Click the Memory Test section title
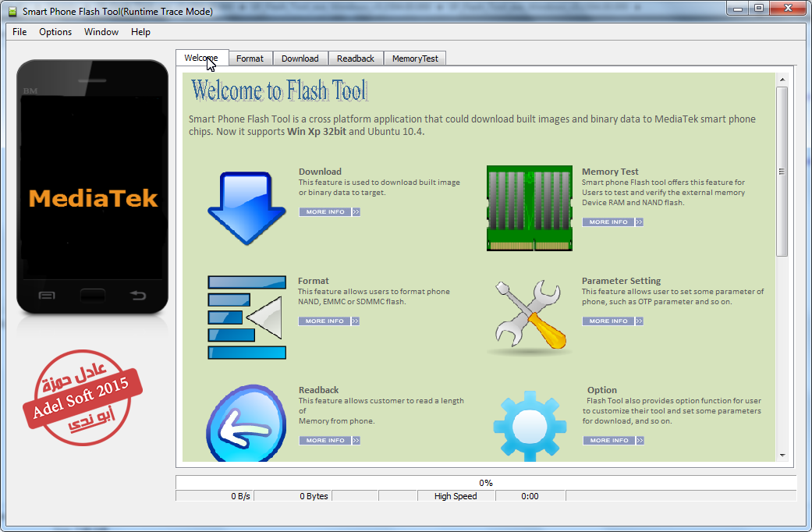This screenshot has width=812, height=532. pyautogui.click(x=610, y=172)
